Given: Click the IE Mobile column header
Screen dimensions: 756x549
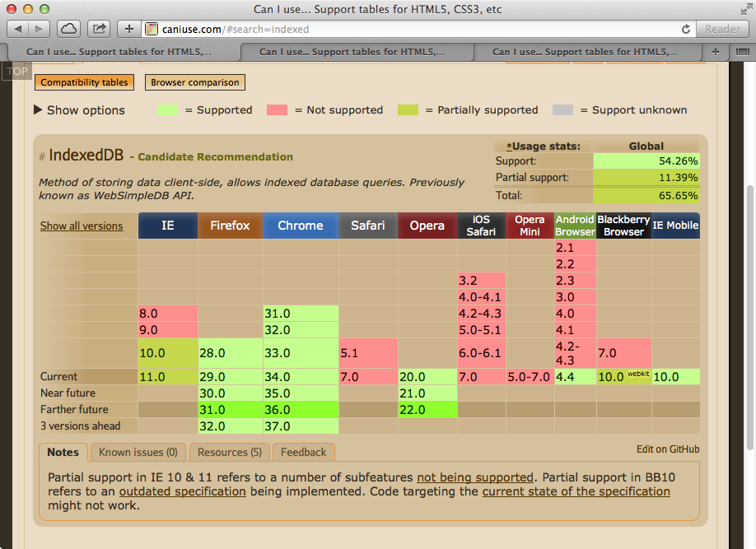Looking at the screenshot, I should [675, 226].
